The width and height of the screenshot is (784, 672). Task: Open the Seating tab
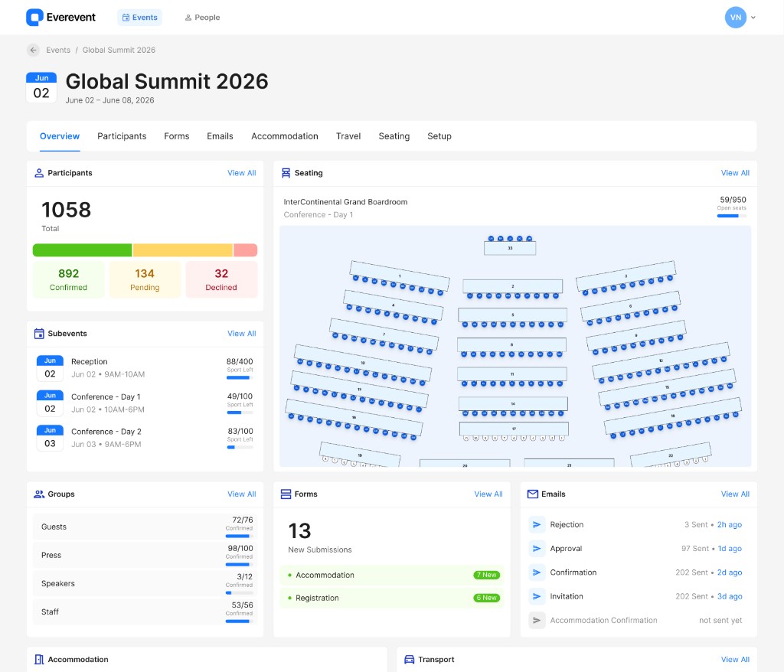click(394, 136)
